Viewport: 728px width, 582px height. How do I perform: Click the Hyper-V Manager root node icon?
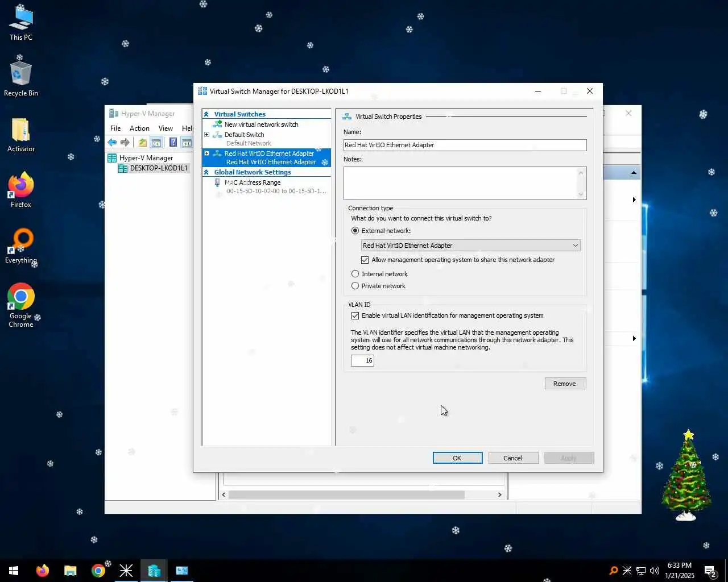click(113, 158)
